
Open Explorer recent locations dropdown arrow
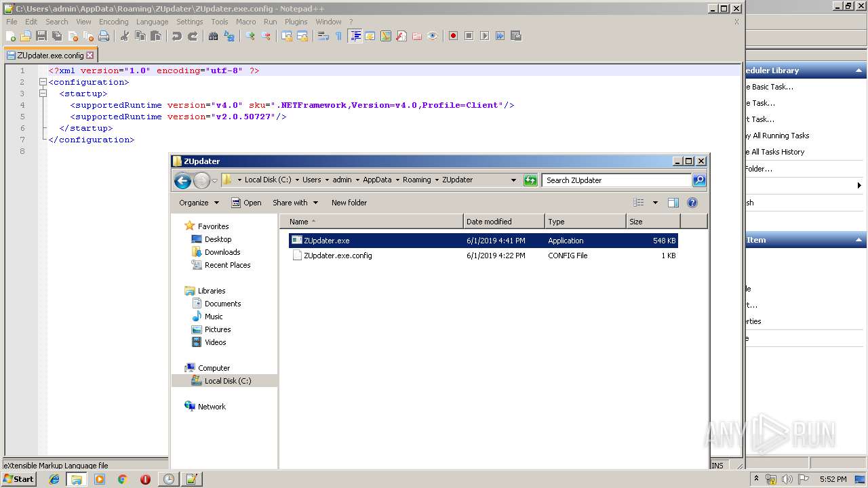coord(214,180)
